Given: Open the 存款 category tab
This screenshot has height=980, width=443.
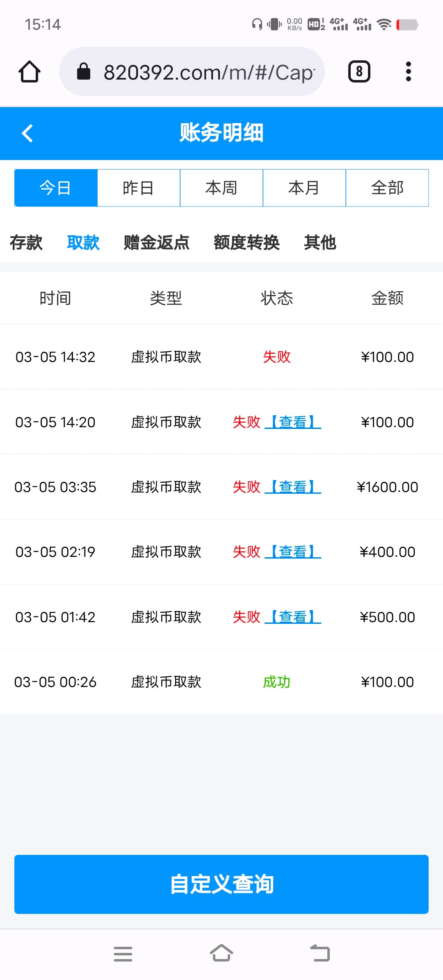Looking at the screenshot, I should (26, 243).
